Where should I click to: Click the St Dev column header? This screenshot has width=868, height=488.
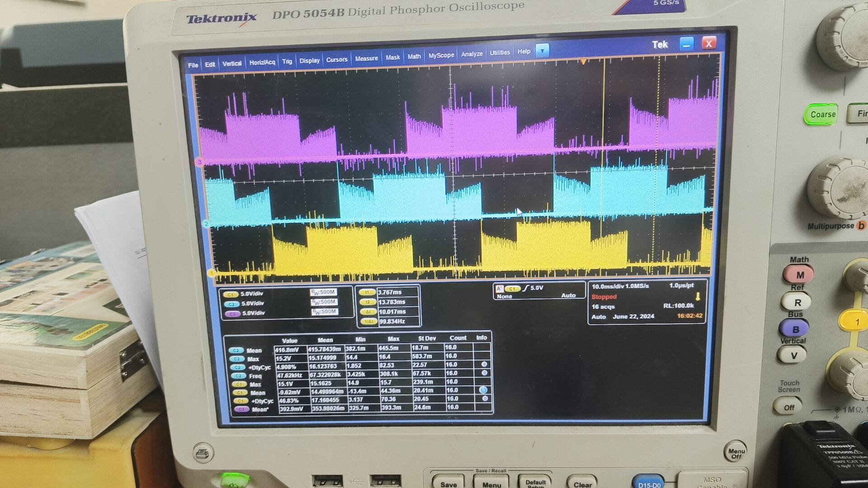tap(427, 338)
